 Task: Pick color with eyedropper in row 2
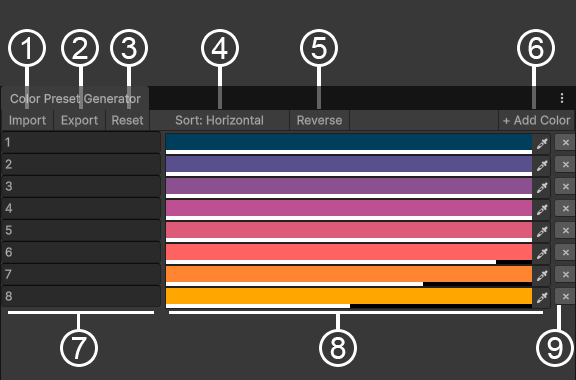(542, 165)
